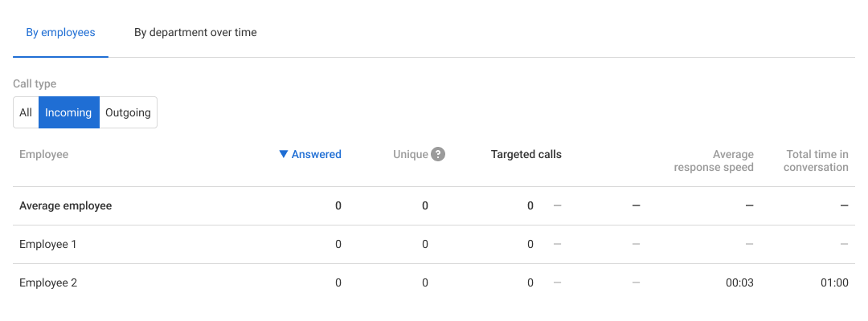Image resolution: width=868 pixels, height=321 pixels.
Task: Sort by the Unique column header
Action: click(410, 154)
